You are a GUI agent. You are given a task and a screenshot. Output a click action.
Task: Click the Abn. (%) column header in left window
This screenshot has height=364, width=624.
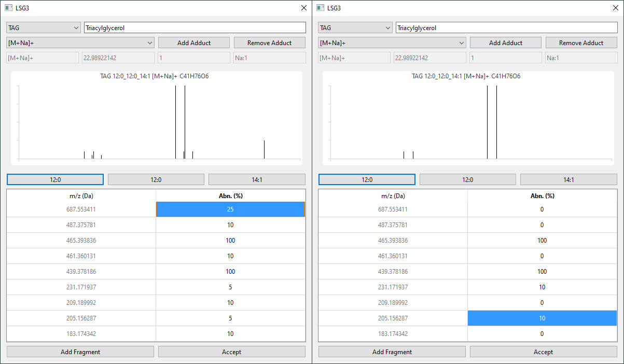pyautogui.click(x=230, y=195)
